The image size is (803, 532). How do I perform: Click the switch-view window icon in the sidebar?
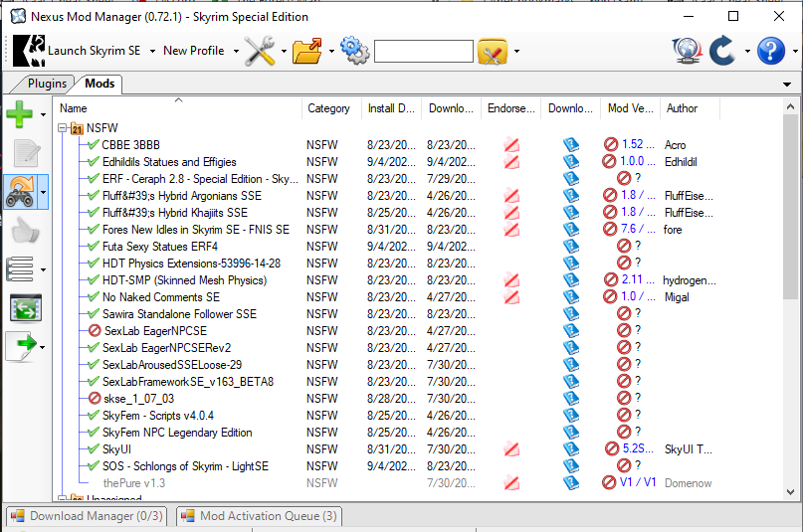pos(26,308)
